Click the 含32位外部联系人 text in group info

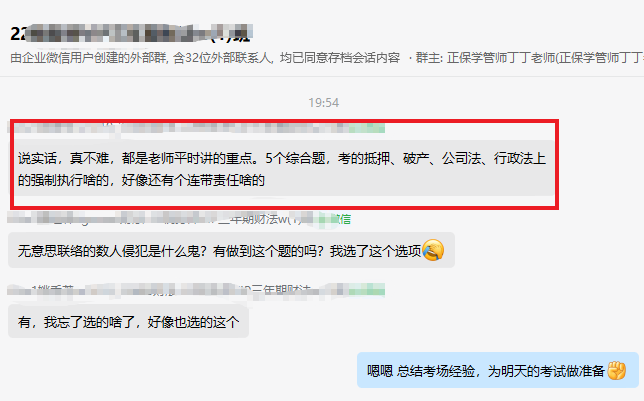point(223,58)
